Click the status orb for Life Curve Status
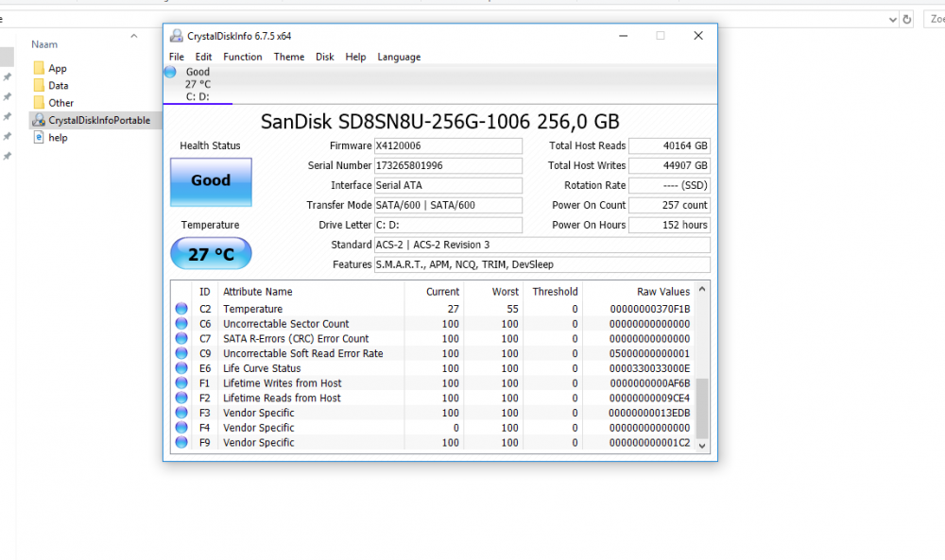945x560 pixels. (x=181, y=368)
